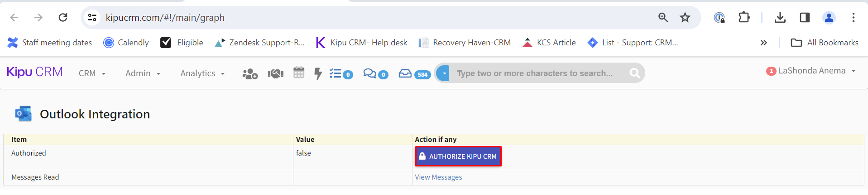Open the handshake deals icon
Viewport: 868px width, 195px height.
[x=275, y=73]
